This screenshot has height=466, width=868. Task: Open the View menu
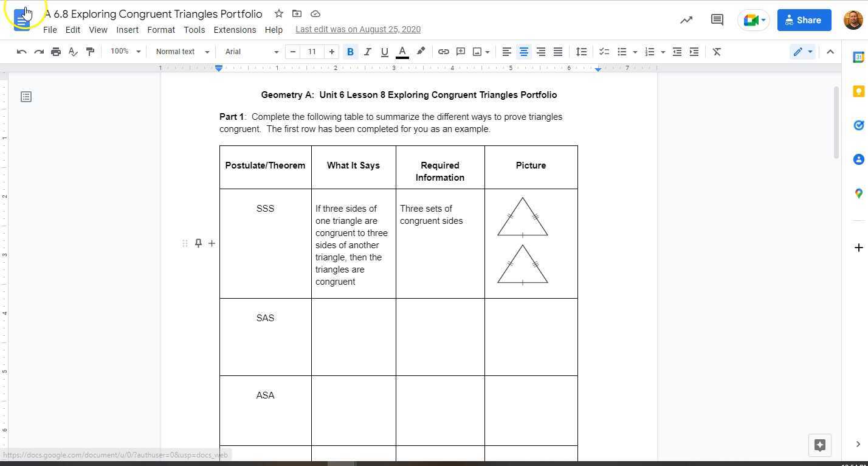(98, 29)
